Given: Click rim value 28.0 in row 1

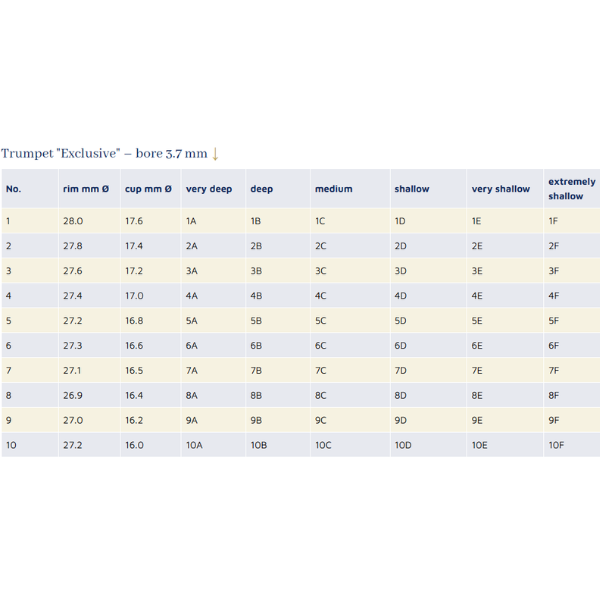Looking at the screenshot, I should 73,221.
